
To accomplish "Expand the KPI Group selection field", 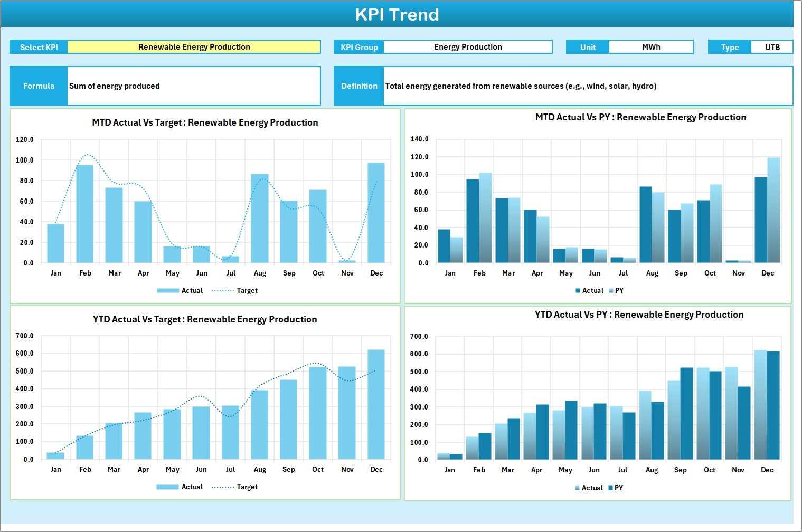I will point(467,46).
